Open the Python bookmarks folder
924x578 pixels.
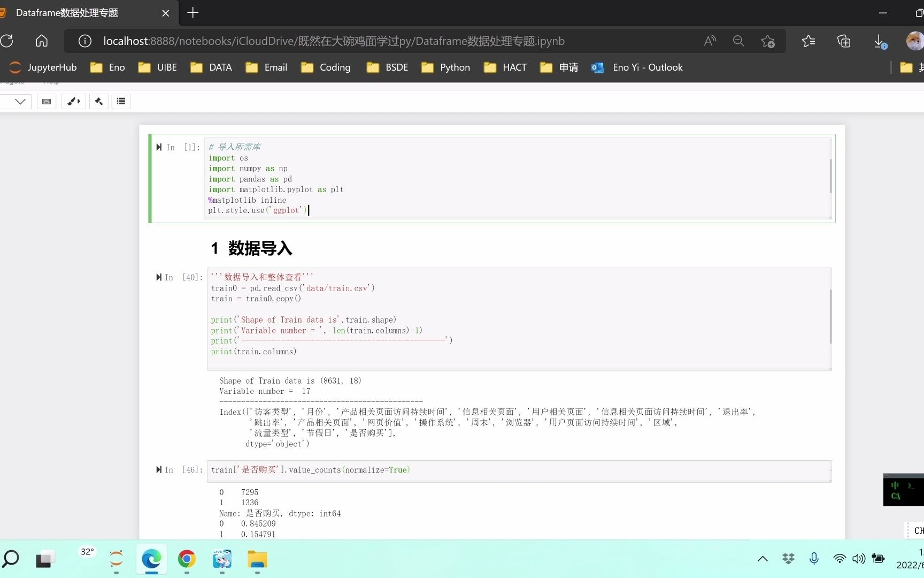[445, 67]
